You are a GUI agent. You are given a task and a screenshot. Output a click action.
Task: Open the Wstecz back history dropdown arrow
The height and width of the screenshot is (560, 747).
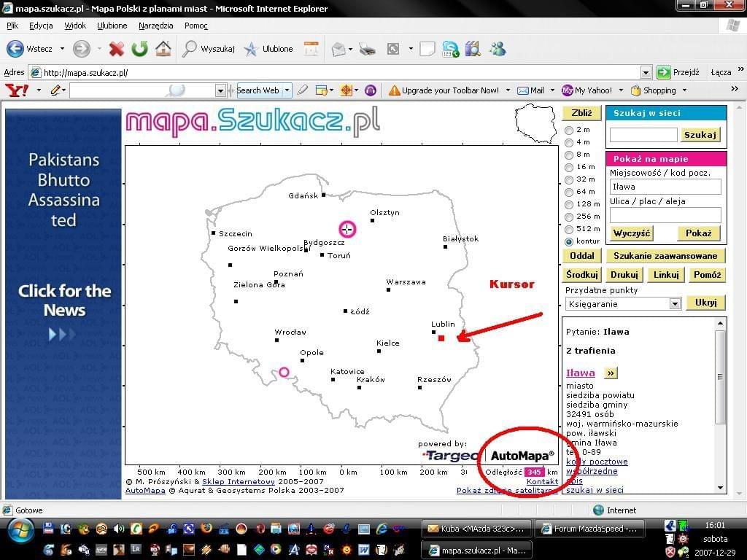(62, 49)
